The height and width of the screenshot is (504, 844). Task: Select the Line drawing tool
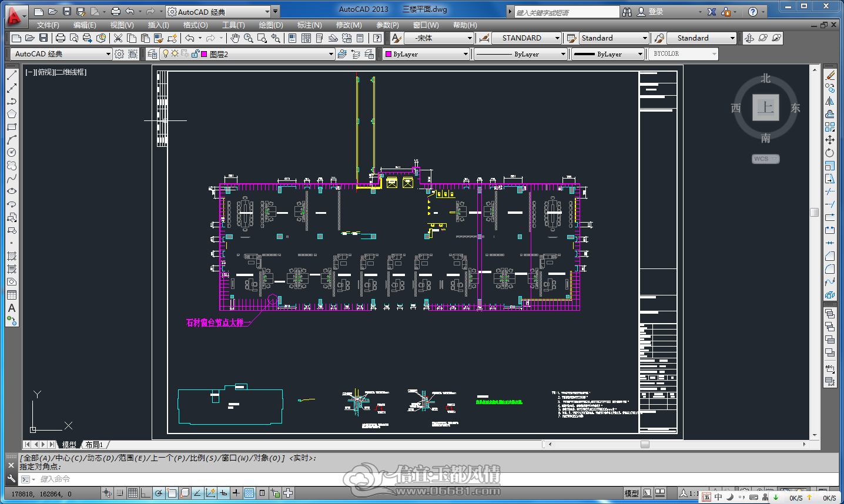coord(12,75)
